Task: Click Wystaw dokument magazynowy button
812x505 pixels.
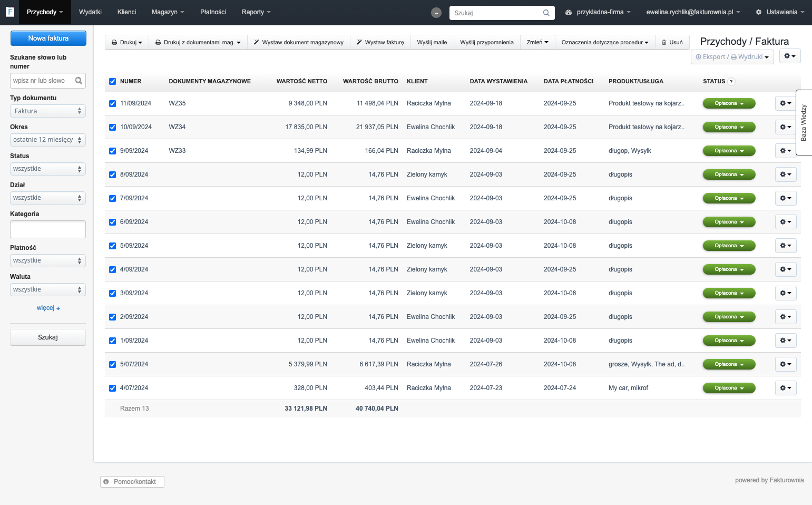Action: pos(299,42)
